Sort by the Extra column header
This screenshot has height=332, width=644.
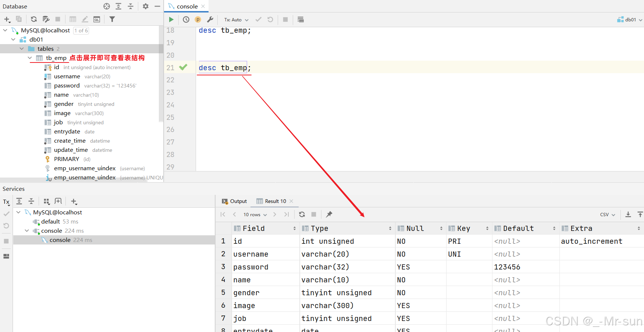[x=602, y=228]
